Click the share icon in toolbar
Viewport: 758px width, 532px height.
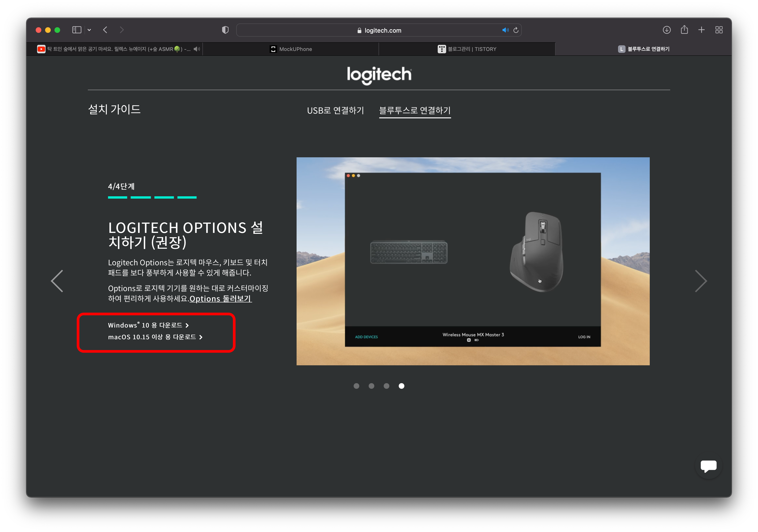[x=684, y=30]
